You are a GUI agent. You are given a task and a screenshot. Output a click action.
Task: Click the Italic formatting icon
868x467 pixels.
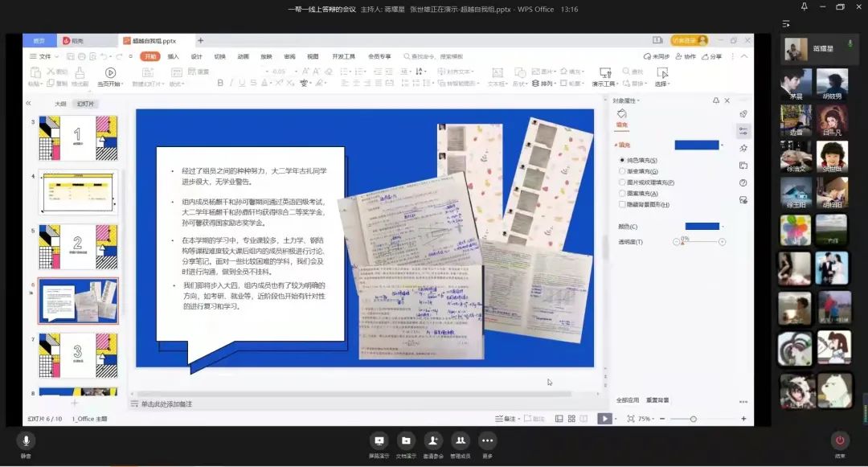(x=231, y=83)
